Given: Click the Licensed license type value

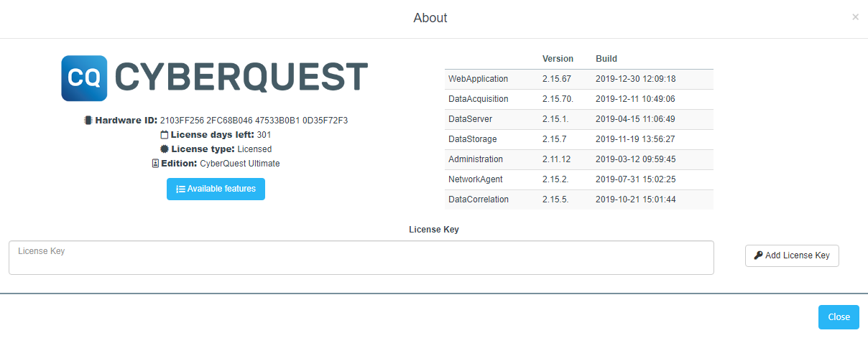Looking at the screenshot, I should coord(254,149).
